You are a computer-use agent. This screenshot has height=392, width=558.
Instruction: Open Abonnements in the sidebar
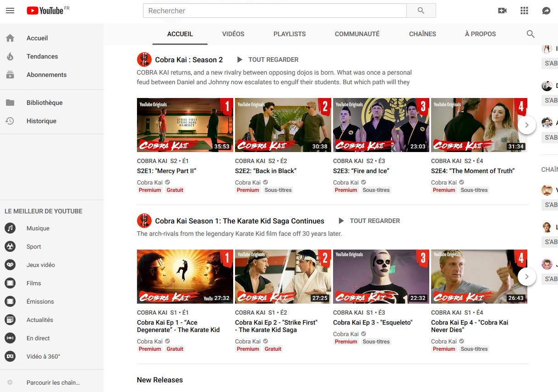point(52,75)
